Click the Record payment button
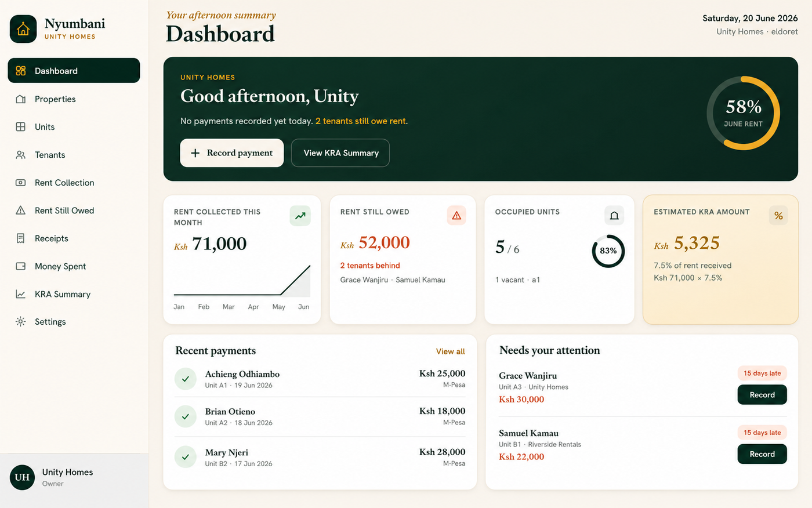Image resolution: width=812 pixels, height=508 pixels. pos(232,153)
